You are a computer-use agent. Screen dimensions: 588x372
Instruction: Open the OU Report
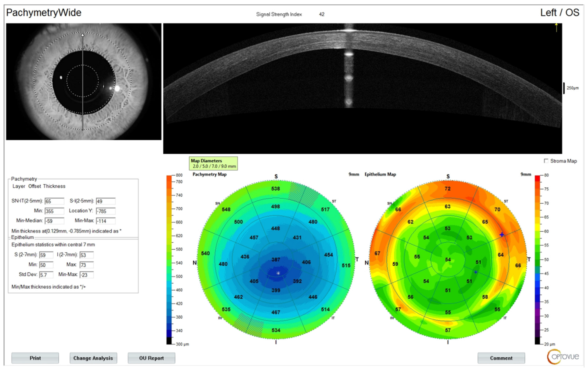151,358
